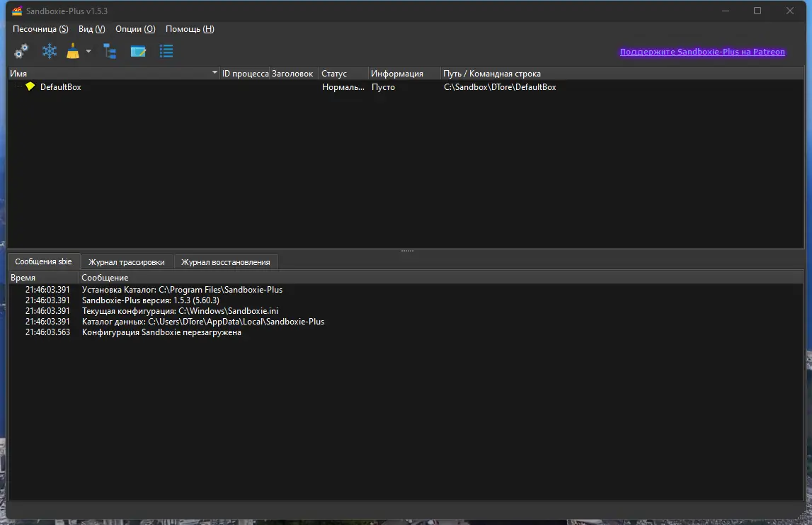Switch to Журнал восстановления tab
The height and width of the screenshot is (525, 812).
pyautogui.click(x=225, y=262)
